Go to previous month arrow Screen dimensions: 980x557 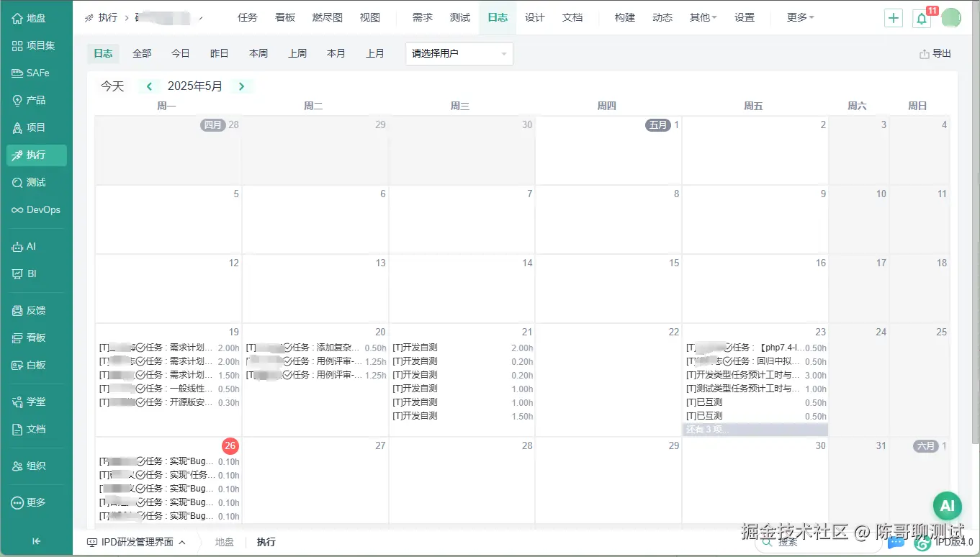coord(149,86)
